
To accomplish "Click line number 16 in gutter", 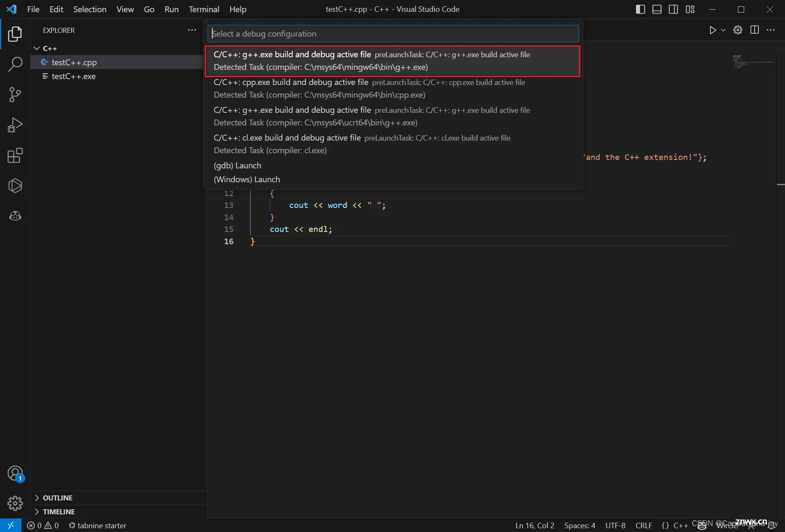I will (x=229, y=241).
